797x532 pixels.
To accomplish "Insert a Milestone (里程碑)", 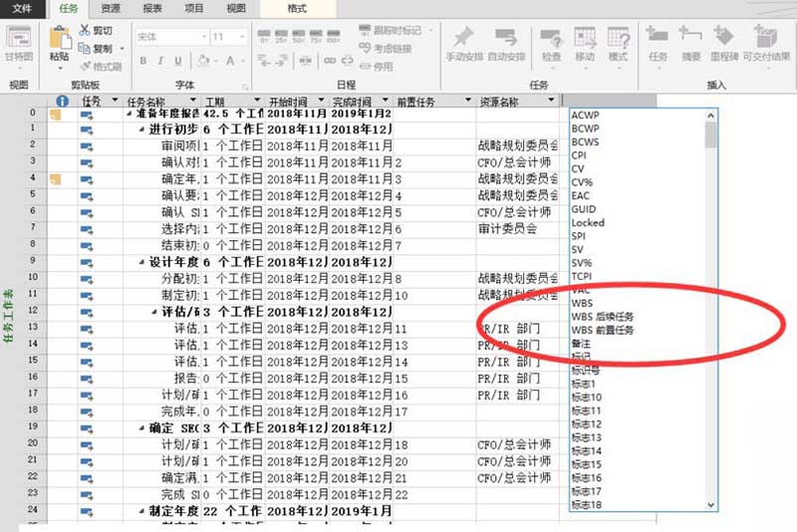I will [724, 45].
